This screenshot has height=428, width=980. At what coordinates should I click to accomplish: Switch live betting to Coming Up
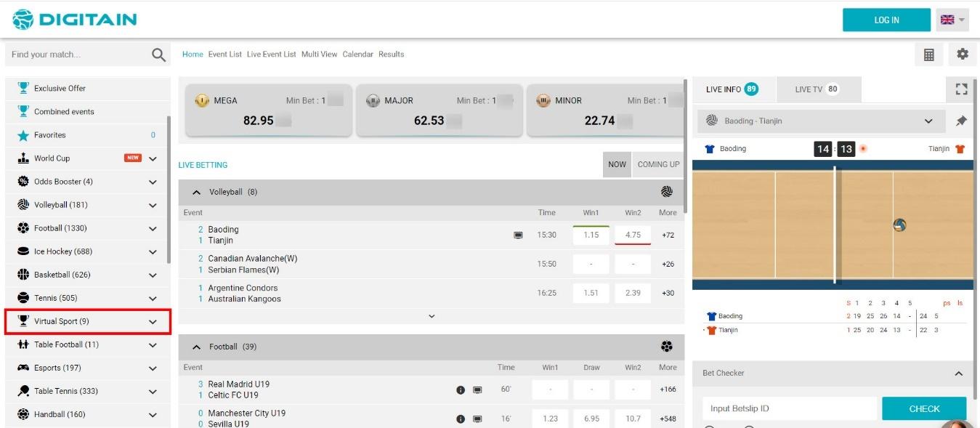[x=658, y=164]
